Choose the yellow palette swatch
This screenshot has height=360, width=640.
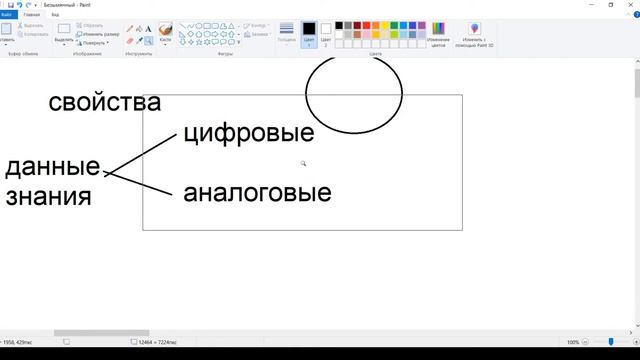point(385,26)
